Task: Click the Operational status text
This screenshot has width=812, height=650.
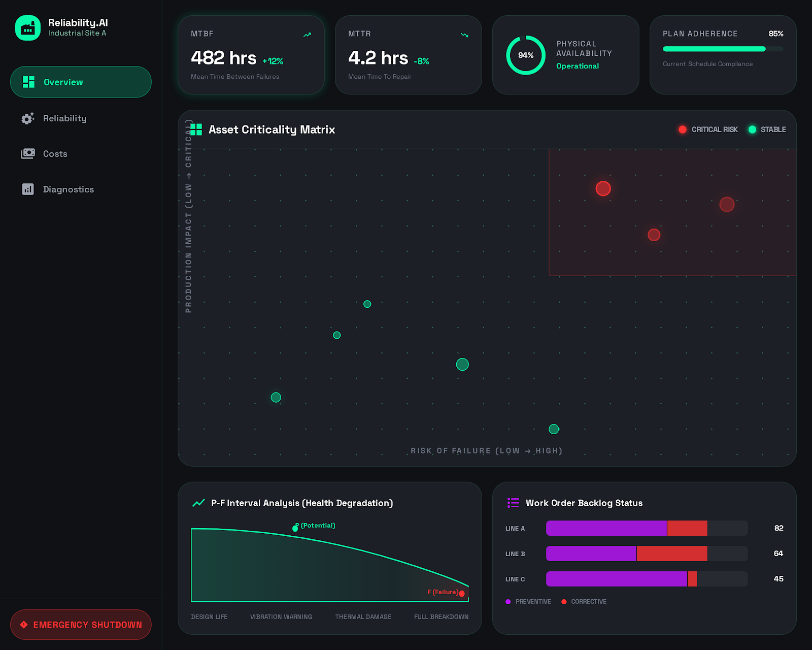Action: (578, 66)
